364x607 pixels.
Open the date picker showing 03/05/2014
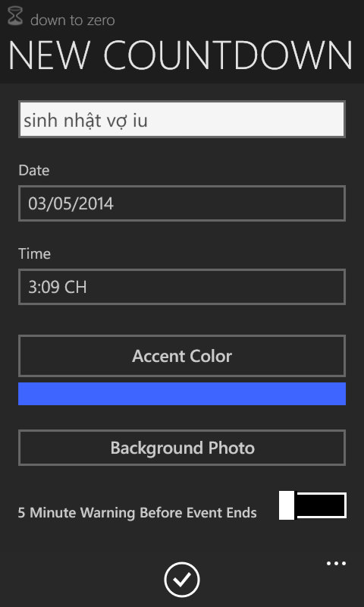[x=182, y=203]
